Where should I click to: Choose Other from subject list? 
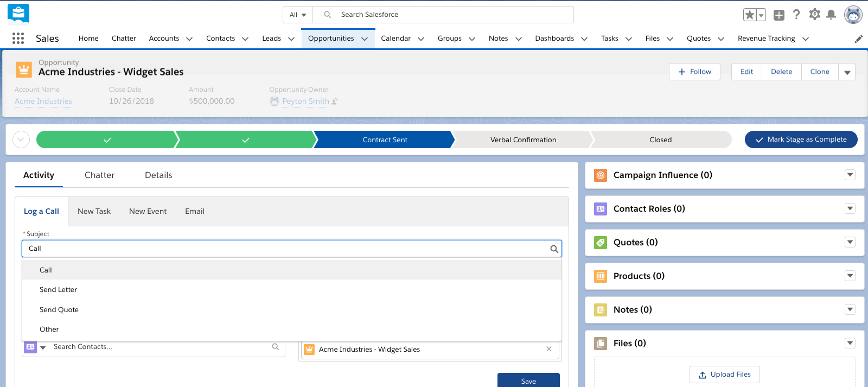pyautogui.click(x=292, y=329)
